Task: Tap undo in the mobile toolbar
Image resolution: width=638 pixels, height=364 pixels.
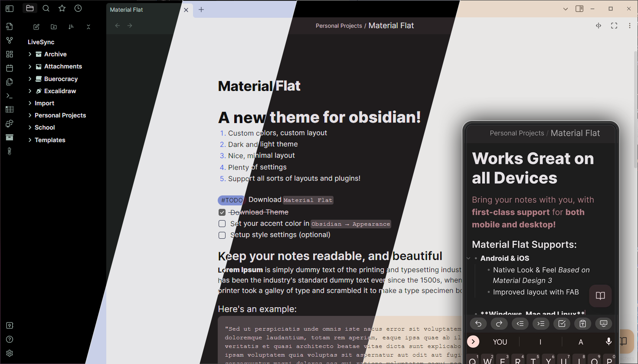Action: (478, 323)
